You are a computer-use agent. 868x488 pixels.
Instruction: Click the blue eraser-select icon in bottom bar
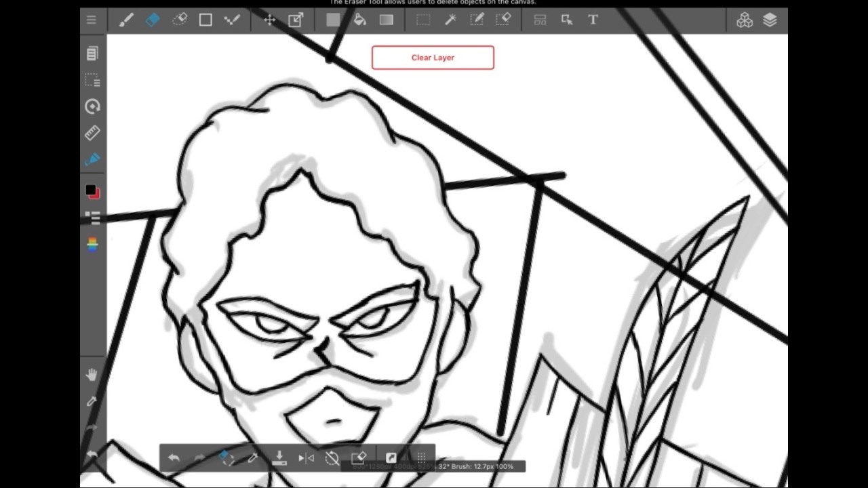(226, 457)
